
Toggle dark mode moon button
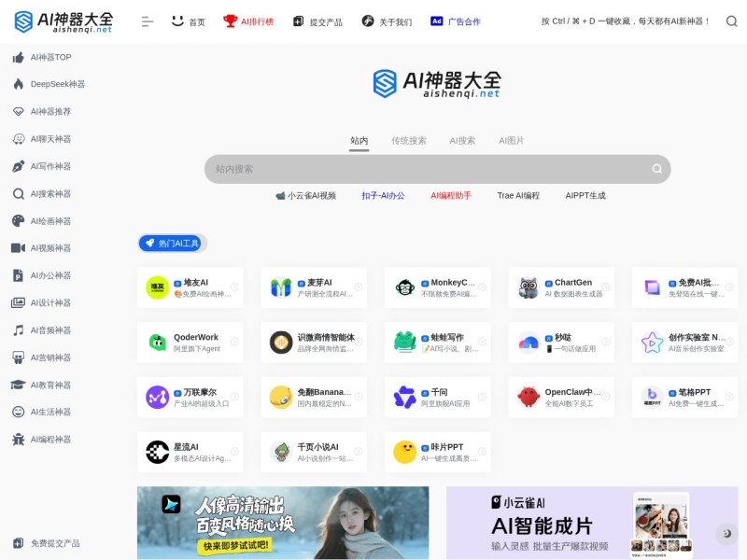[x=727, y=534]
